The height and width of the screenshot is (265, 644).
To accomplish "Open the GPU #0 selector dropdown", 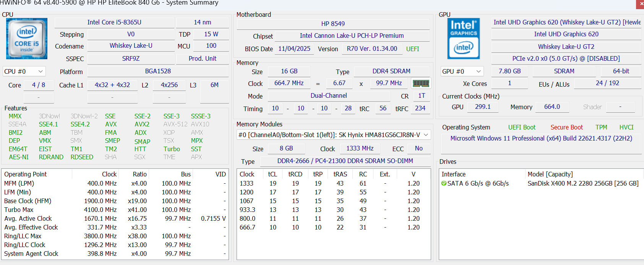I will coord(462,71).
